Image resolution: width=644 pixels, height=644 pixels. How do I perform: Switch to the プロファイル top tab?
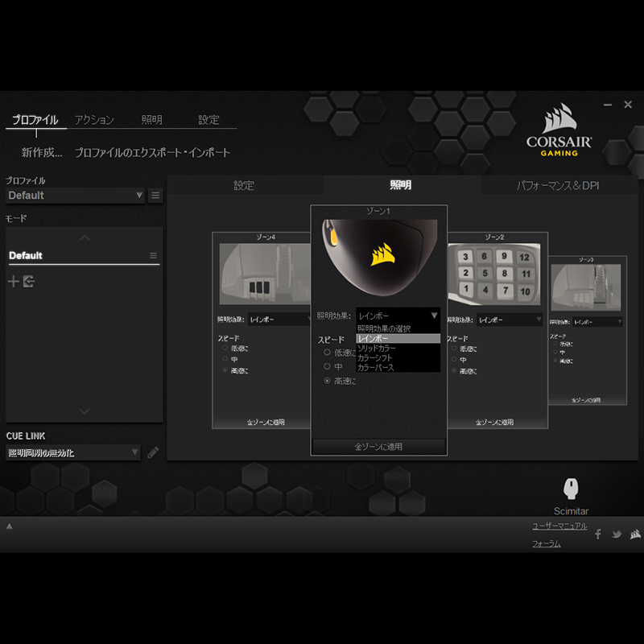coord(35,119)
